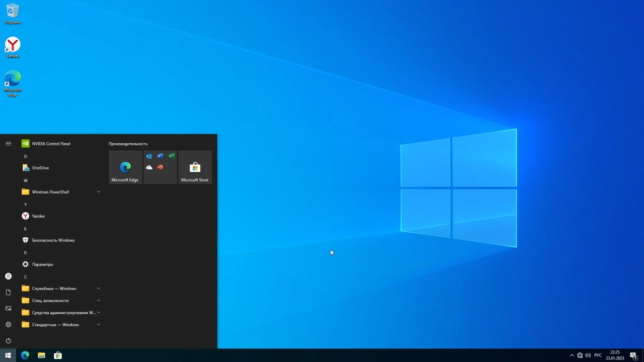Expand the Стандартные — Windows chevron
This screenshot has width=644, height=362.
click(99, 325)
